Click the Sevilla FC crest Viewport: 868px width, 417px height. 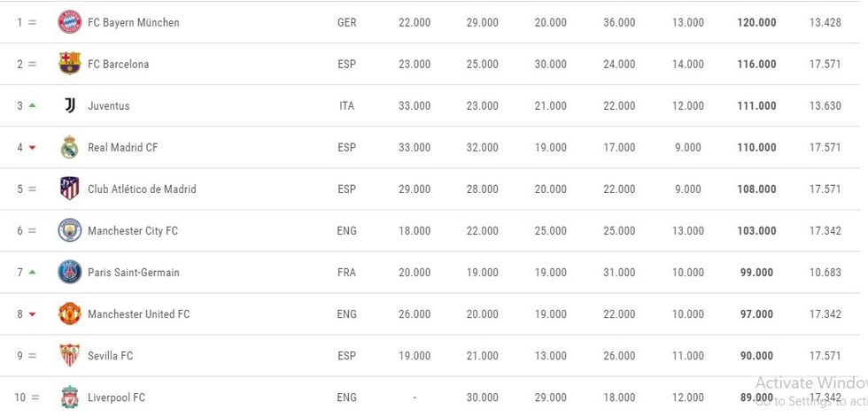tap(69, 355)
